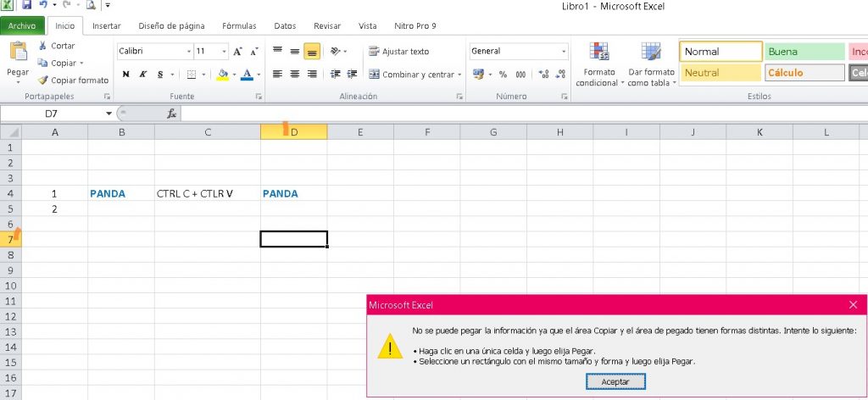This screenshot has width=868, height=400.
Task: Open the Portapapeles dialog launcher
Action: click(x=107, y=97)
